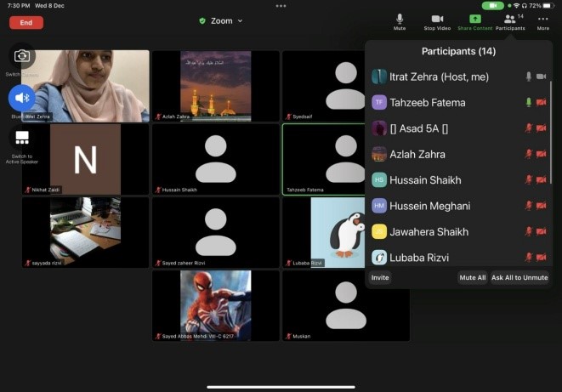Image resolution: width=562 pixels, height=392 pixels.
Task: Tap the Bluetooth audio speaker icon
Action: pos(22,98)
